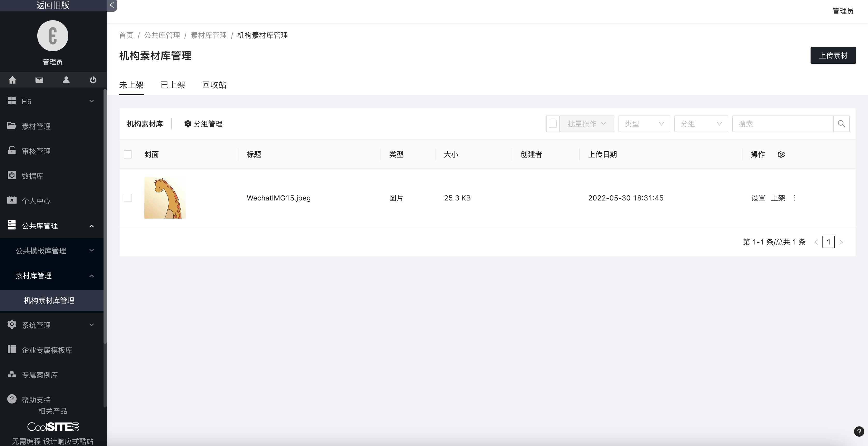This screenshot has height=446, width=868.
Task: Open the 类型 dropdown filter
Action: click(644, 124)
